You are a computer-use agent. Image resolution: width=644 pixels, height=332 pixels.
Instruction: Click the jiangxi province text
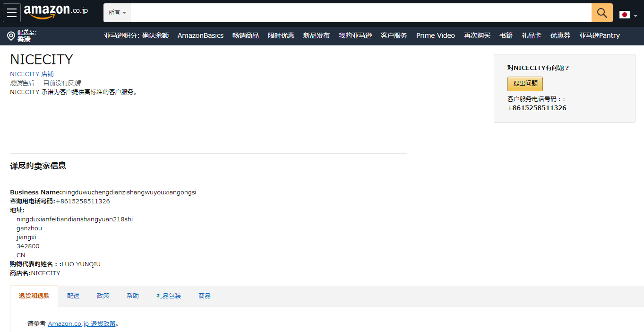(x=26, y=237)
